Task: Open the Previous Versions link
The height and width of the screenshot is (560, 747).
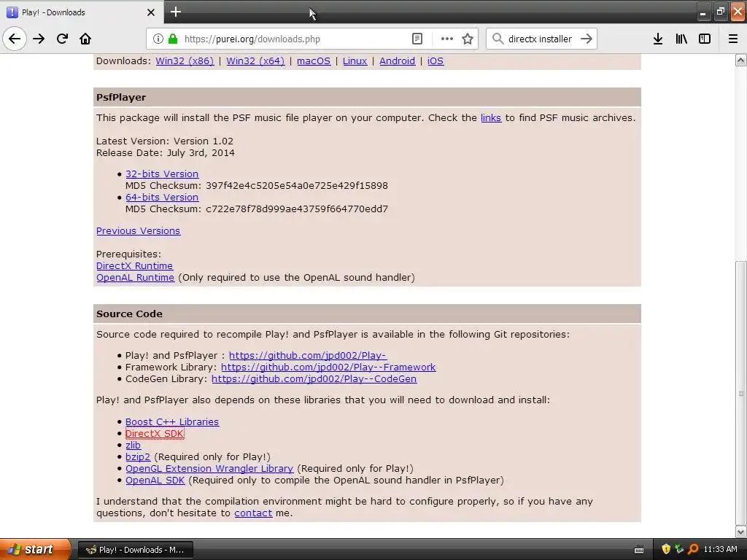Action: click(x=138, y=231)
